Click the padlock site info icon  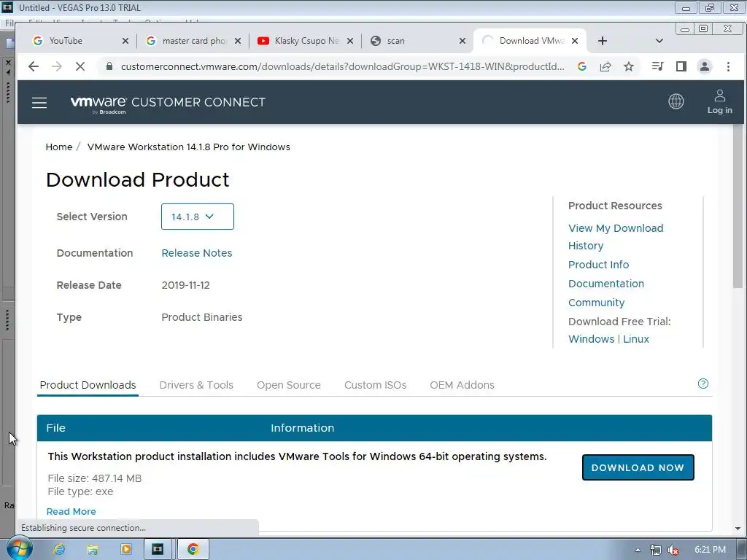tap(109, 66)
